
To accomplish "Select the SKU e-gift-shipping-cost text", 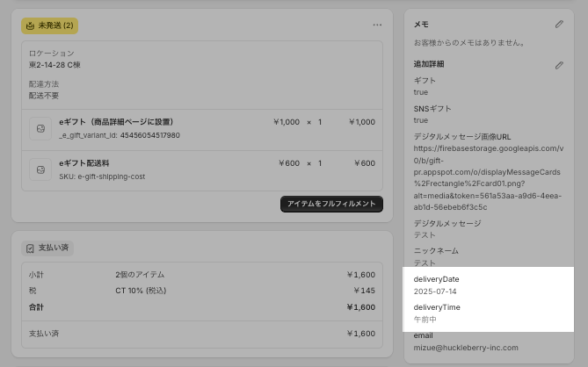I will (x=101, y=176).
